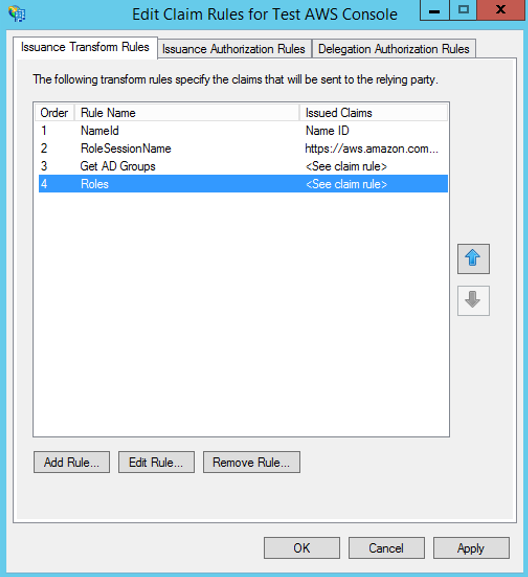Minimize the Edit Claim Rules window
This screenshot has width=528, height=577.
click(x=435, y=10)
